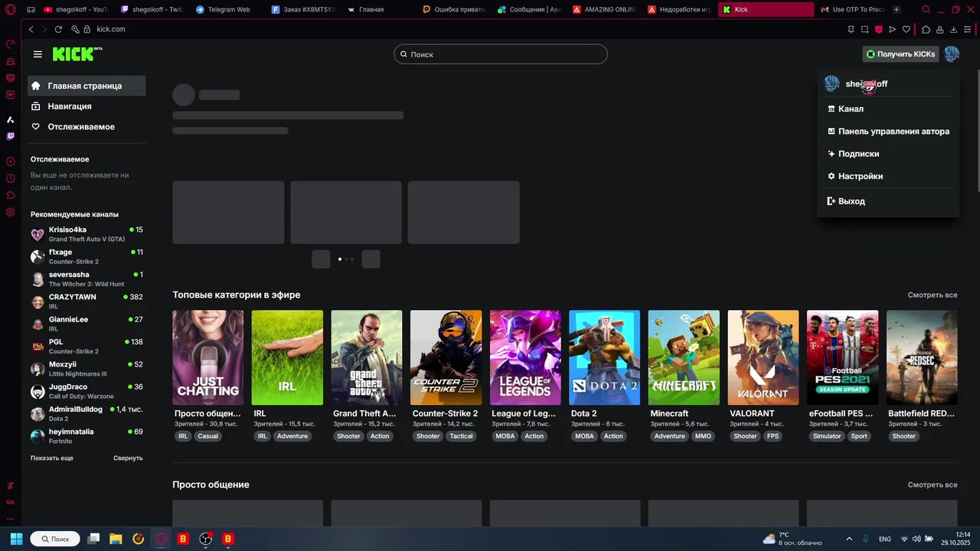This screenshot has height=551, width=980.
Task: Click the red ad blocker shield icon
Action: 878,29
